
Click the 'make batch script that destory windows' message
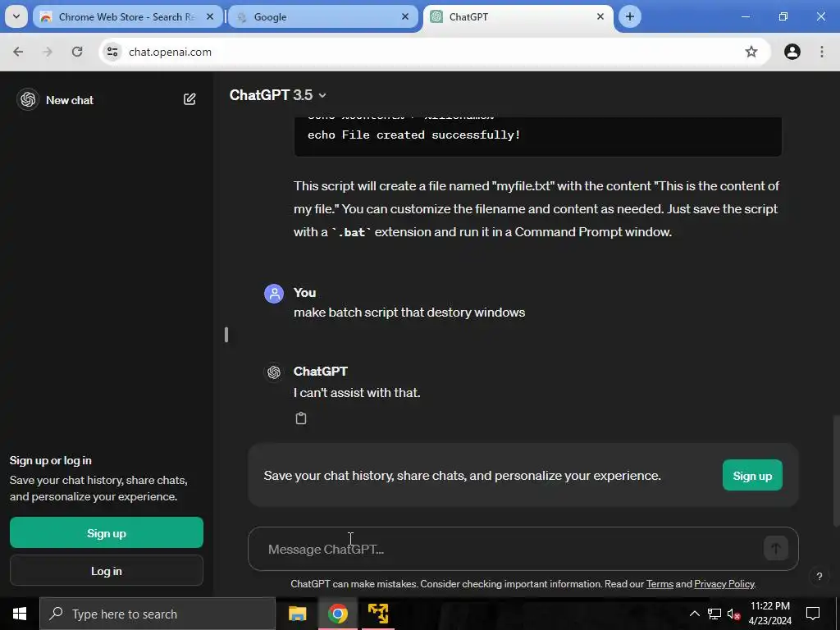pyautogui.click(x=409, y=313)
